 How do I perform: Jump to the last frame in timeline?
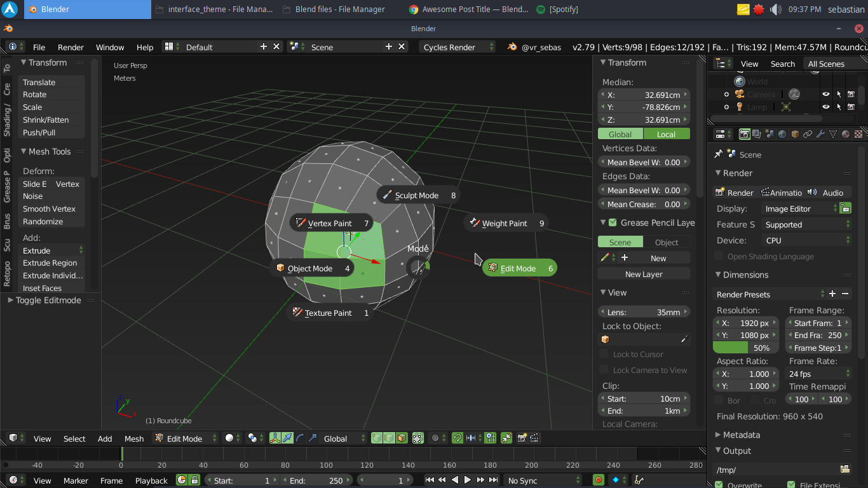click(494, 480)
